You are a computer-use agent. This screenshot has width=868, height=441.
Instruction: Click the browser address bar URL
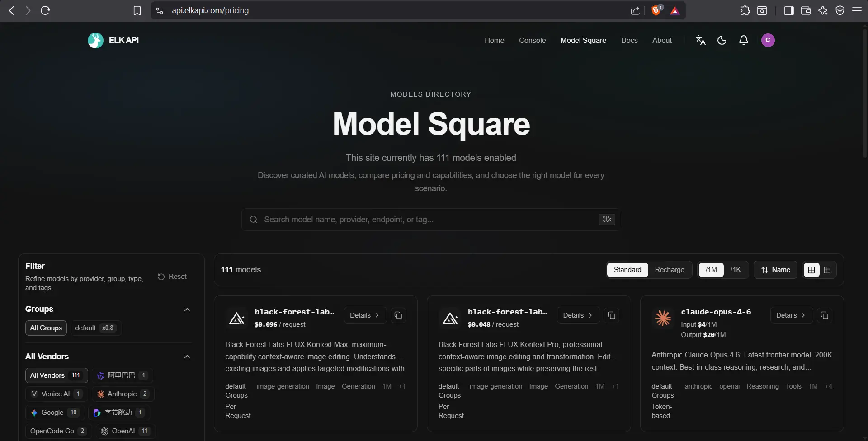[210, 10]
